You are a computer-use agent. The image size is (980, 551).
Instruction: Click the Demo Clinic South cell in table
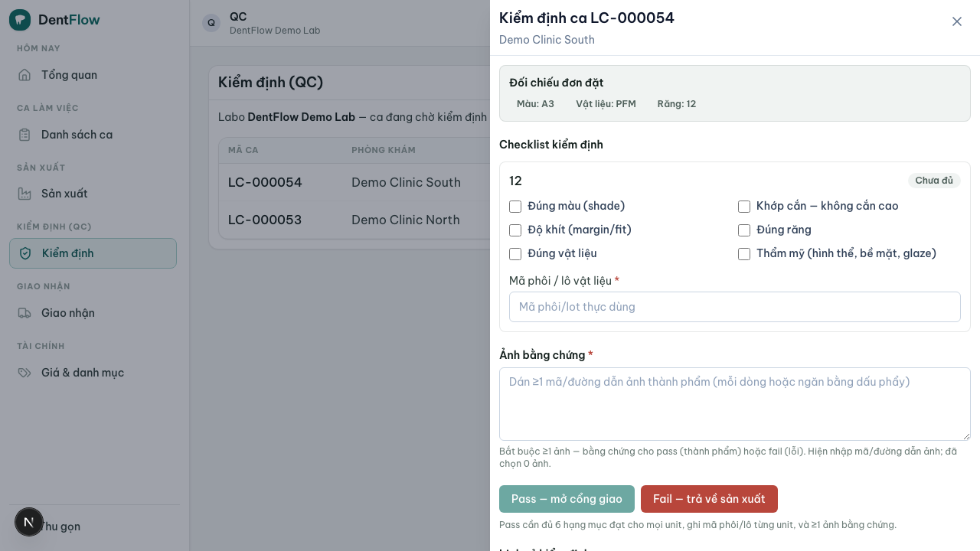(x=406, y=182)
